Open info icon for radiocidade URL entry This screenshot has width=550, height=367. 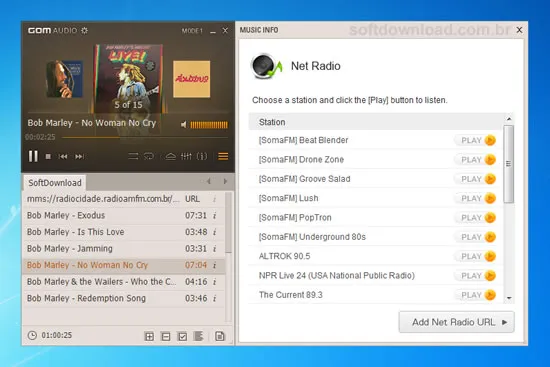coord(214,199)
